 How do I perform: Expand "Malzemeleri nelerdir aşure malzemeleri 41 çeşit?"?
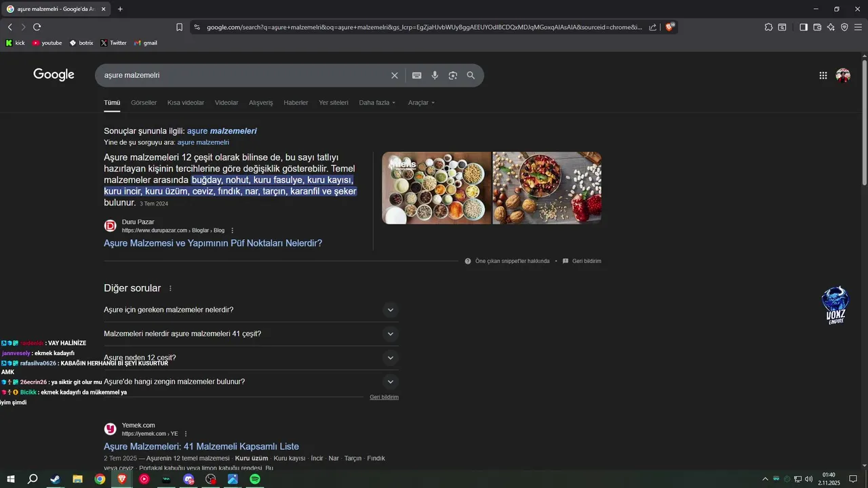[251, 333]
